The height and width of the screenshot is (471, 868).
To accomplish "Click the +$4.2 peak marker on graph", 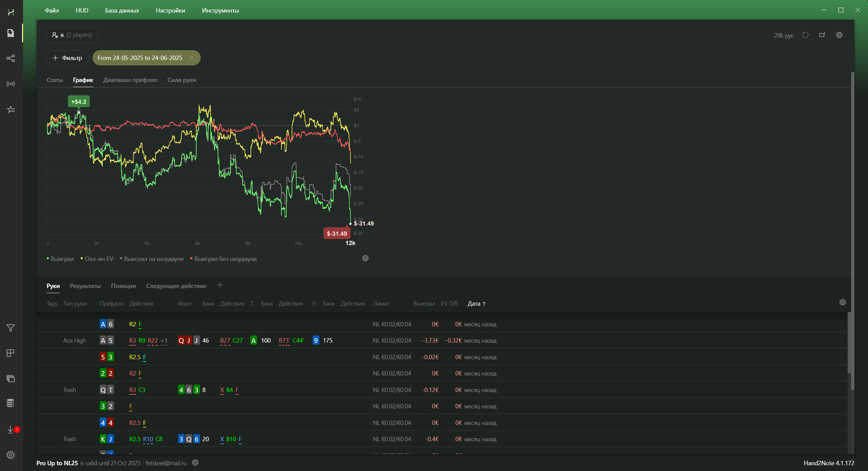I will click(79, 102).
